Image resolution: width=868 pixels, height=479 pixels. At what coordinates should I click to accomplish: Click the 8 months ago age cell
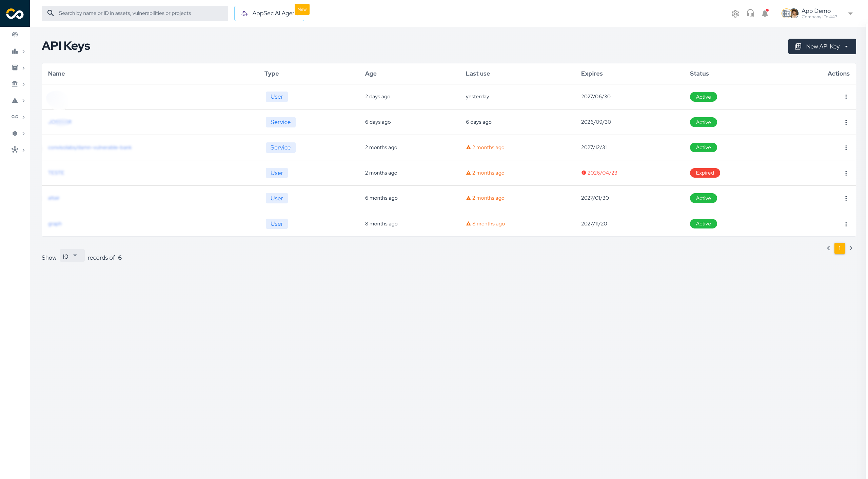coord(381,224)
